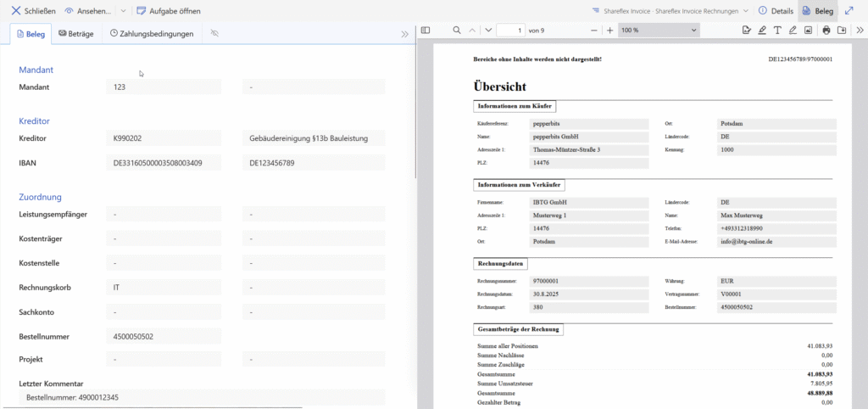Toggle the Beleg preview panel button
Viewport: 868px width, 409px height.
(817, 11)
